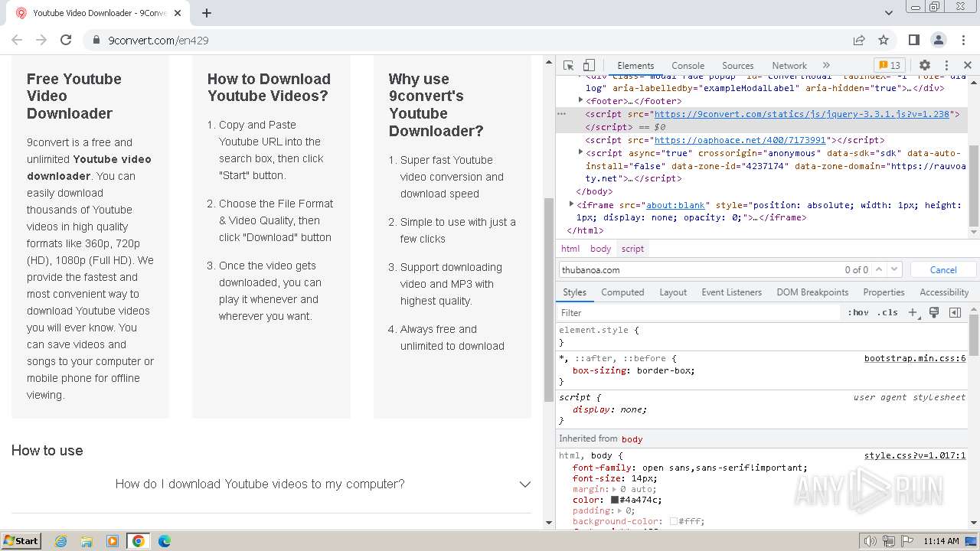Toggle the .cls element classes panel

(x=887, y=312)
